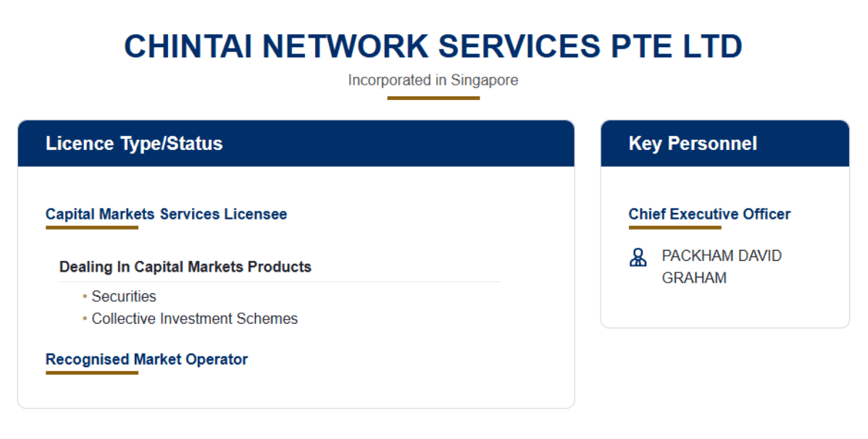This screenshot has width=868, height=439.
Task: Click the gold underline under Recognised Market Operator
Action: (92, 372)
